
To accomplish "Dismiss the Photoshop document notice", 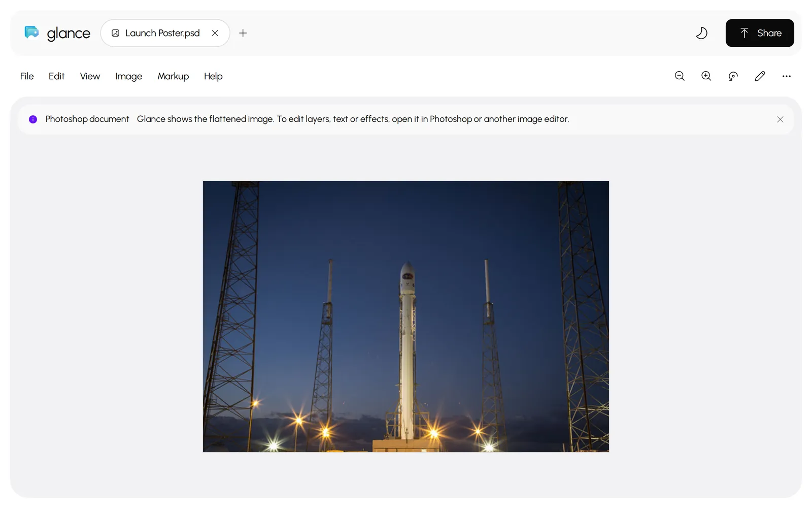I will coord(780,119).
